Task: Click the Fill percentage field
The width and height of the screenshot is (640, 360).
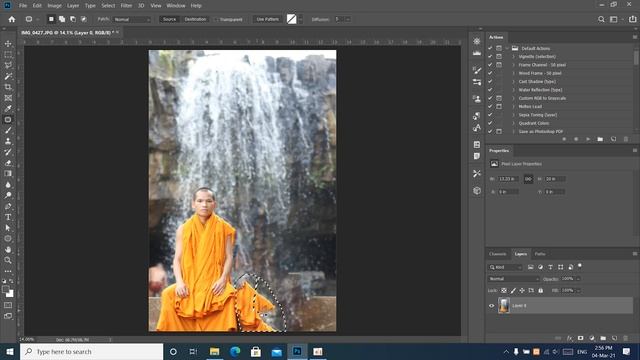Action: 567,291
